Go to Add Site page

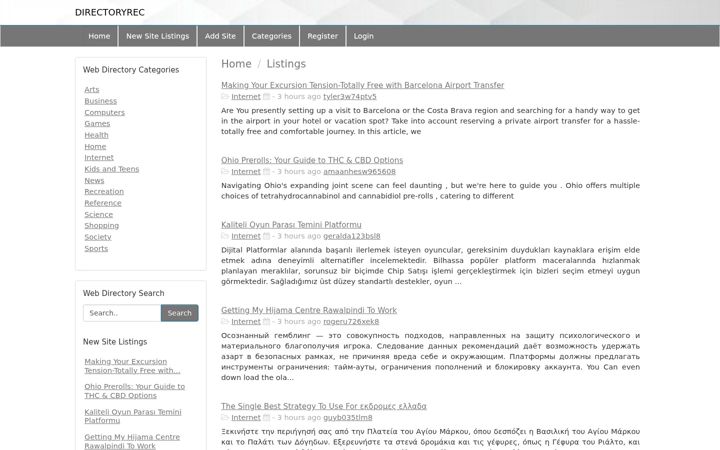coord(220,36)
